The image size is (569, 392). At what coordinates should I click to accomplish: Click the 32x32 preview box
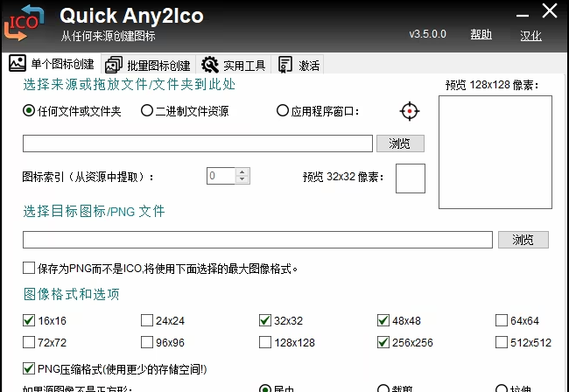[411, 178]
